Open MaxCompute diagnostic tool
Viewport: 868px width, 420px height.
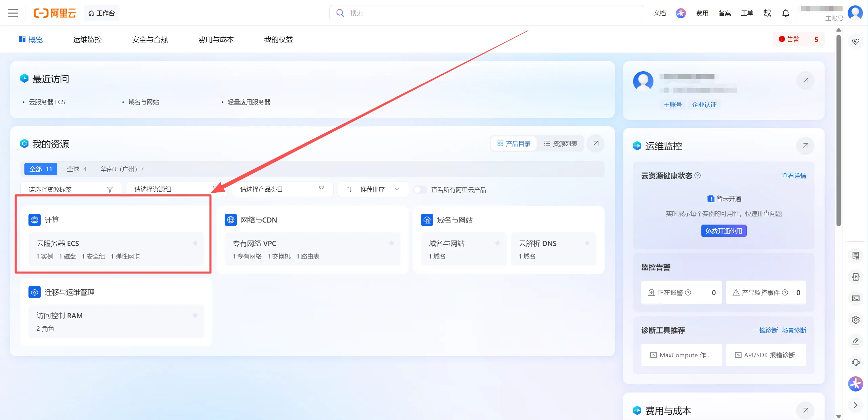[x=681, y=355]
